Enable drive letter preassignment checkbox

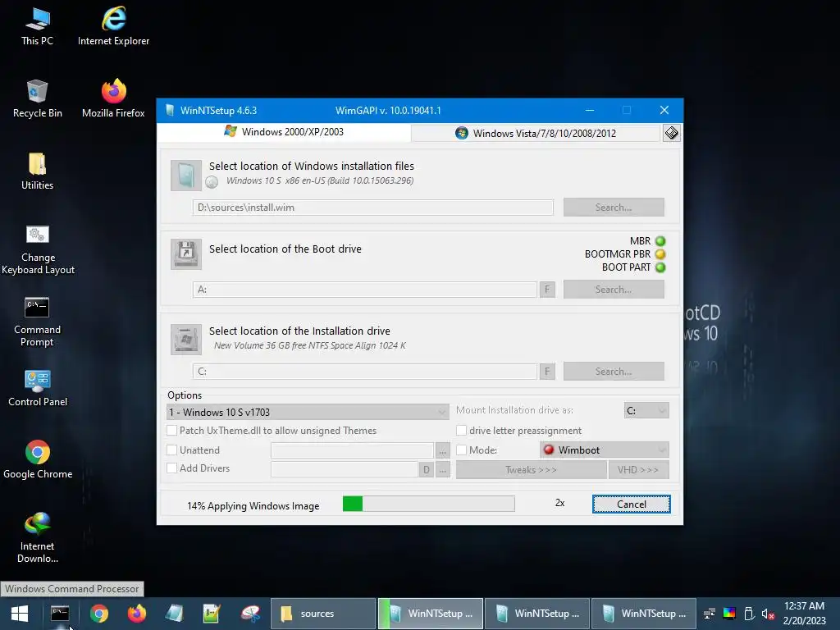[x=461, y=430]
